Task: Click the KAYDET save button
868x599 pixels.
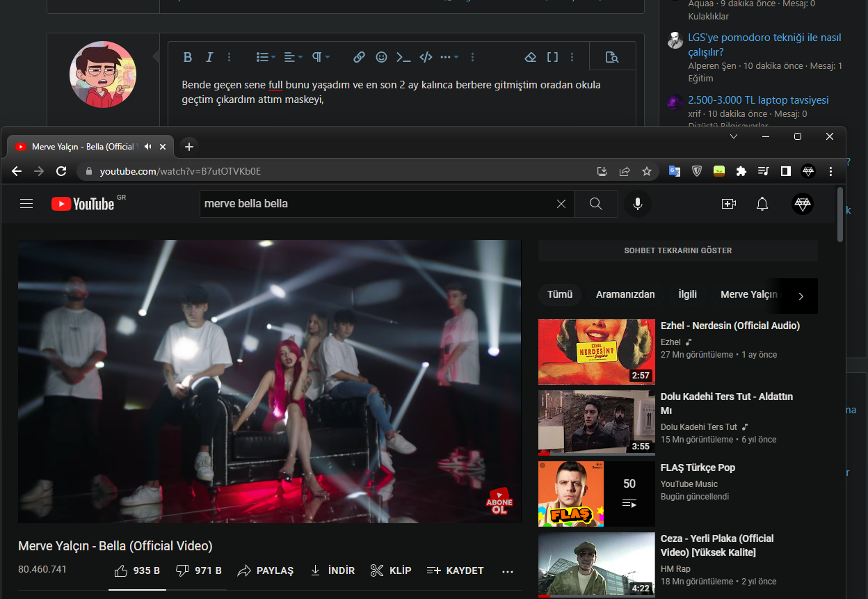Action: (455, 570)
